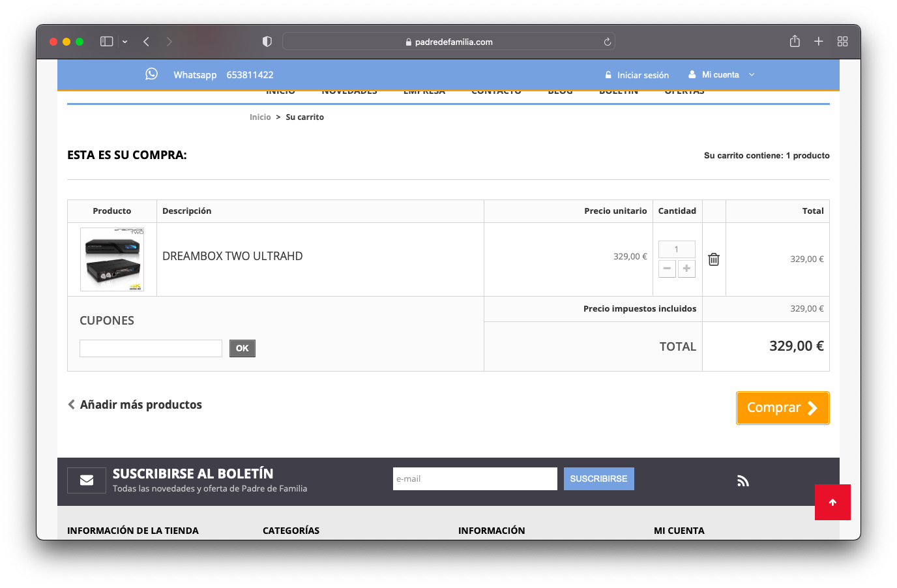This screenshot has width=897, height=588.
Task: Click the coupon code input field
Action: click(x=151, y=348)
